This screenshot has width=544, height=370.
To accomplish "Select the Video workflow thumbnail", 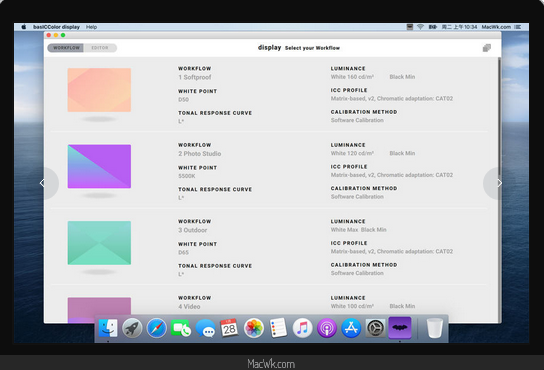I will click(x=99, y=310).
